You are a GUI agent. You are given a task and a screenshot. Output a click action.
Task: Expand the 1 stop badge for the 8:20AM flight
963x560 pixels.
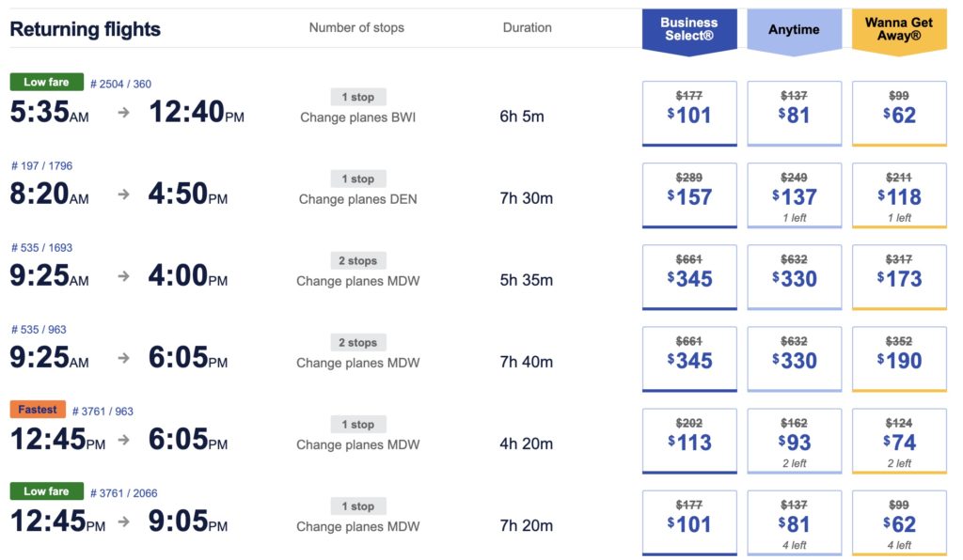tap(358, 179)
